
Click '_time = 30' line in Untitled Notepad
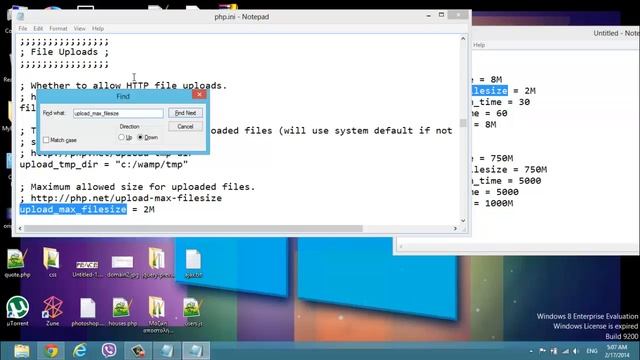pyautogui.click(x=501, y=102)
